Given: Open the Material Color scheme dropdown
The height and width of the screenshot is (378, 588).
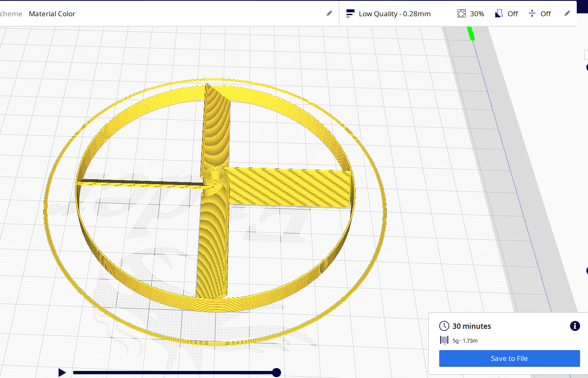Looking at the screenshot, I should click(52, 14).
